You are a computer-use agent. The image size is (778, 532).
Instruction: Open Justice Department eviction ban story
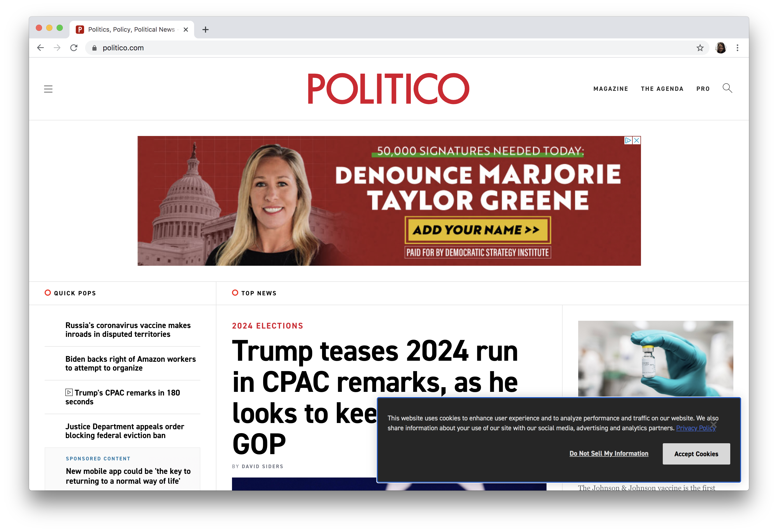[125, 431]
